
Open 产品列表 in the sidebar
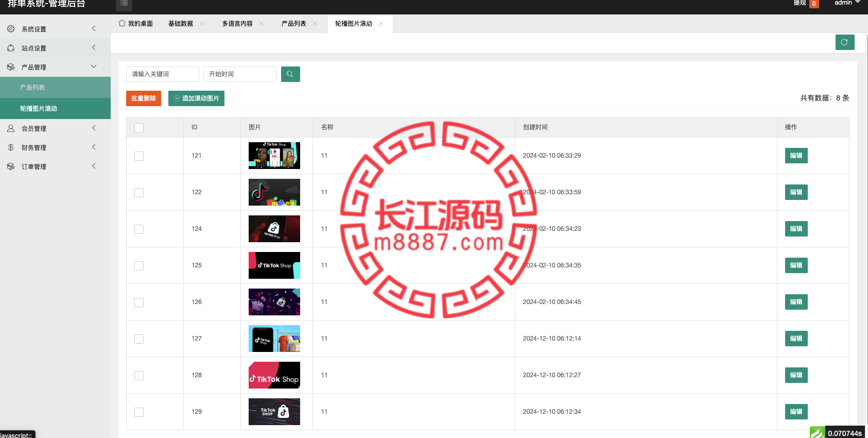[55, 88]
